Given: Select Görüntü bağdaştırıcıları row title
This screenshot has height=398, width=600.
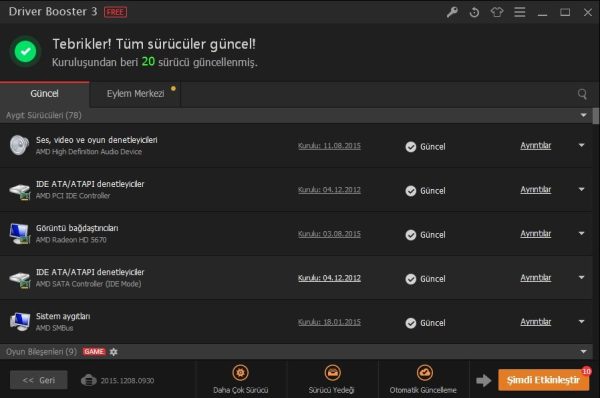Looking at the screenshot, I should click(77, 228).
